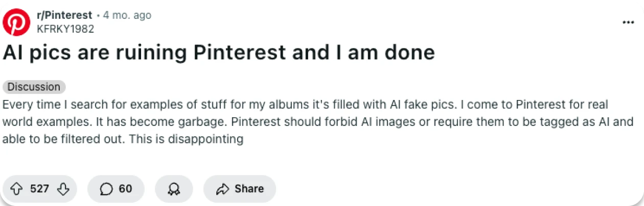The width and height of the screenshot is (644, 206).
Task: Click the 'Every time I search' opening sentence
Action: point(61,105)
